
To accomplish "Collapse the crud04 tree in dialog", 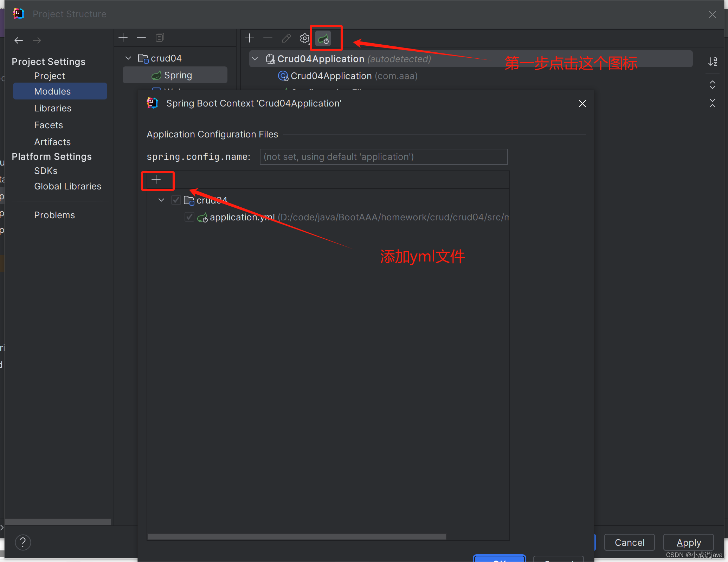I will (x=161, y=200).
